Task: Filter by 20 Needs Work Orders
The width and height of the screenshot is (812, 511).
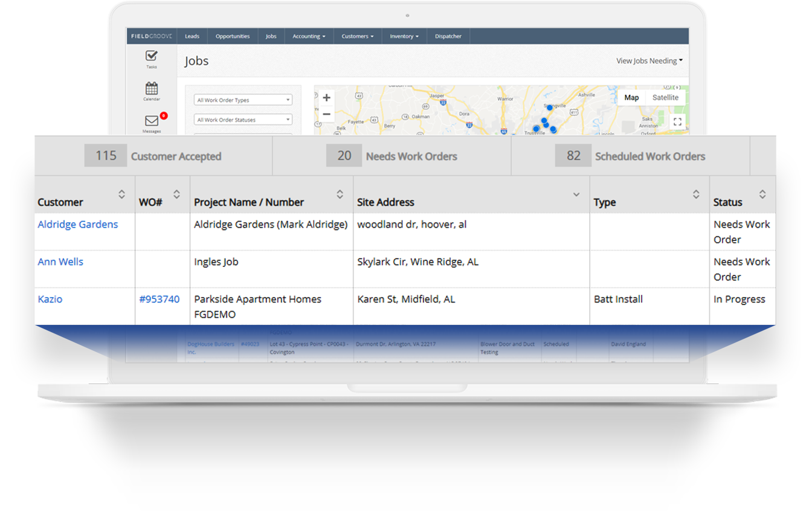Action: [x=391, y=156]
